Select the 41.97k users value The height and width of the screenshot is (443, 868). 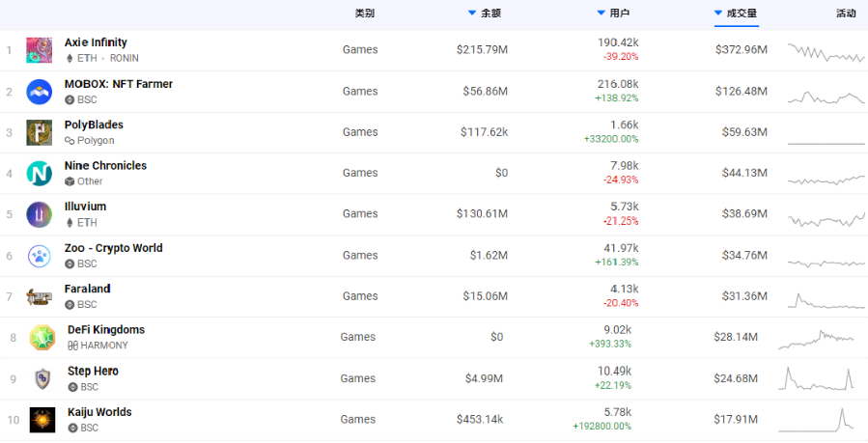pos(621,248)
